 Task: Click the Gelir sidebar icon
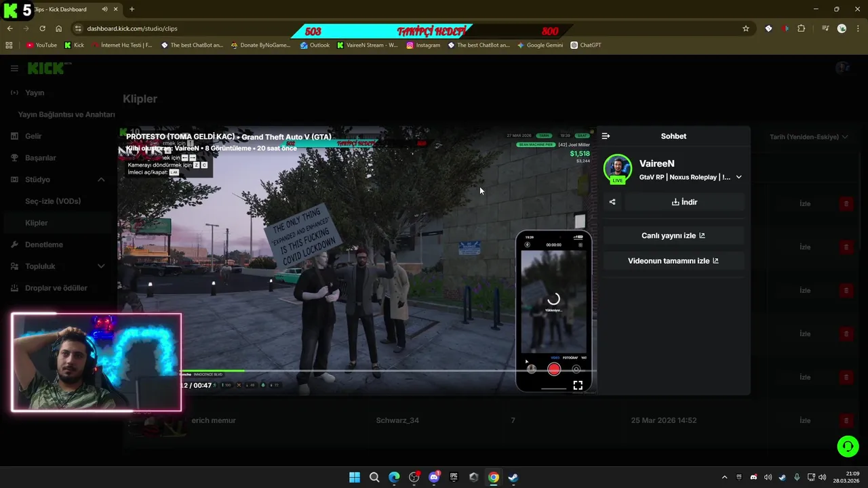point(14,136)
